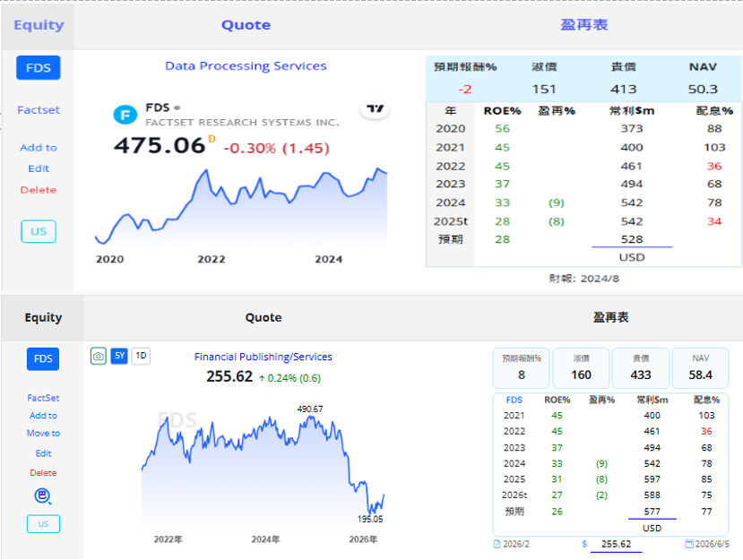This screenshot has width=743, height=560.
Task: Click the blue search icon below Delete
Action: 43,496
